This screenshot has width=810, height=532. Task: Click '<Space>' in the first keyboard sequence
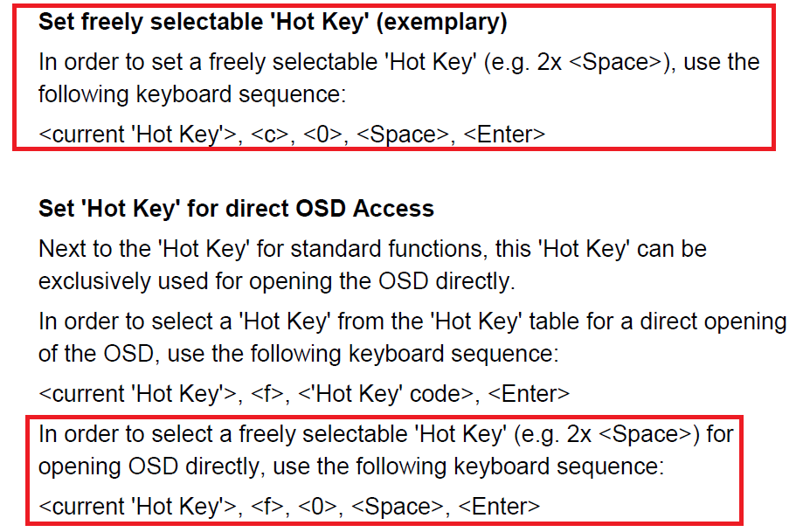[403, 135]
